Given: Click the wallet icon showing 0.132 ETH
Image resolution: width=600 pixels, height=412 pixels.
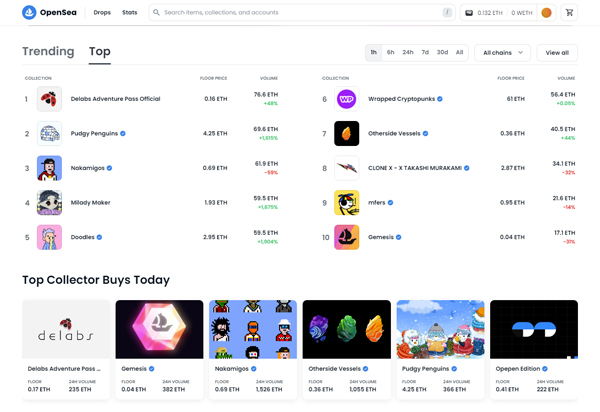Looking at the screenshot, I should click(469, 13).
